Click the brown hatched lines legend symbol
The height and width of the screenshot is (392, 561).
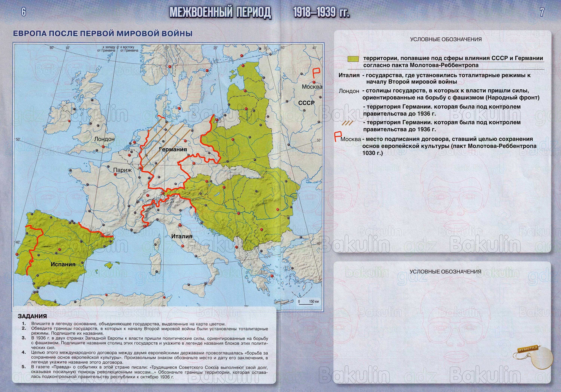(347, 123)
